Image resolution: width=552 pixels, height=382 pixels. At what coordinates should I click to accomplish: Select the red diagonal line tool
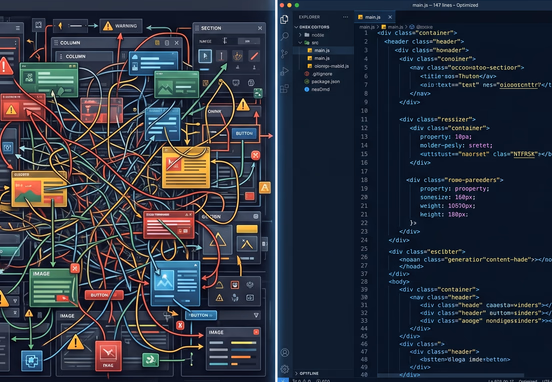coord(254,56)
